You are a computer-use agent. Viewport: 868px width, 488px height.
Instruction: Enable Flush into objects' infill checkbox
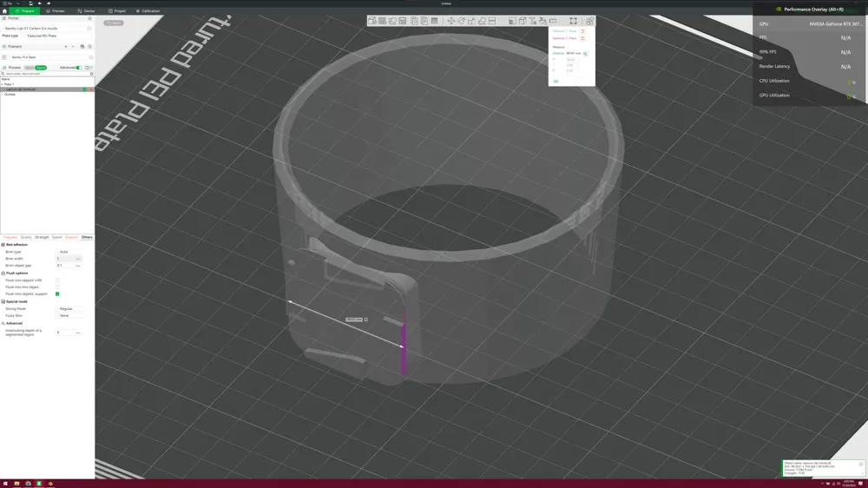tap(57, 280)
